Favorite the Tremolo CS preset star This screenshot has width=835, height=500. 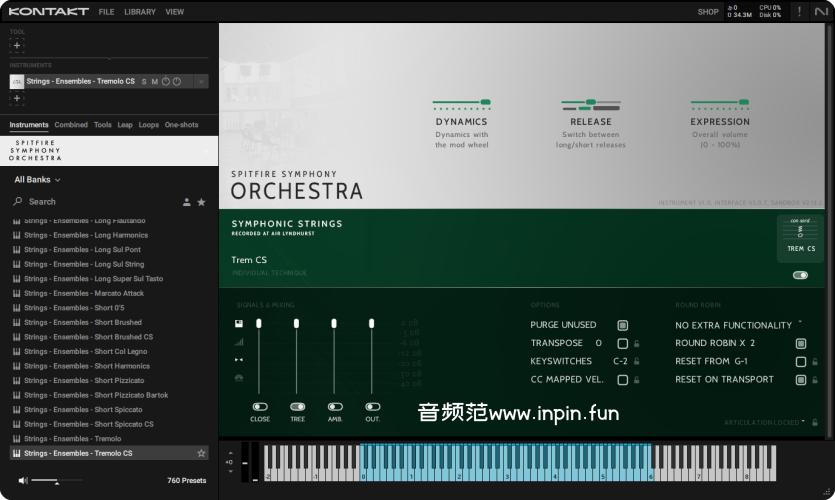[201, 453]
